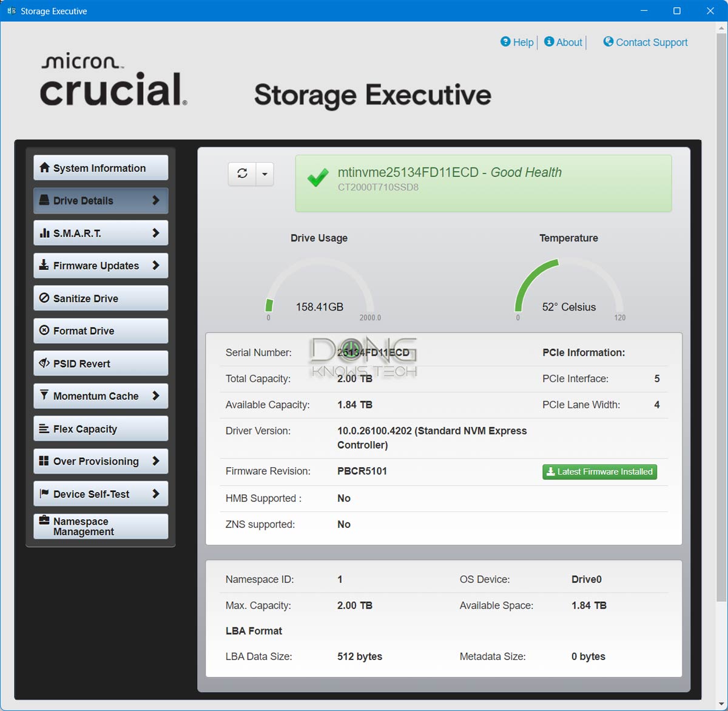Screen dimensions: 728x711
Task: Click the 158.41GB usage value
Action: click(320, 307)
